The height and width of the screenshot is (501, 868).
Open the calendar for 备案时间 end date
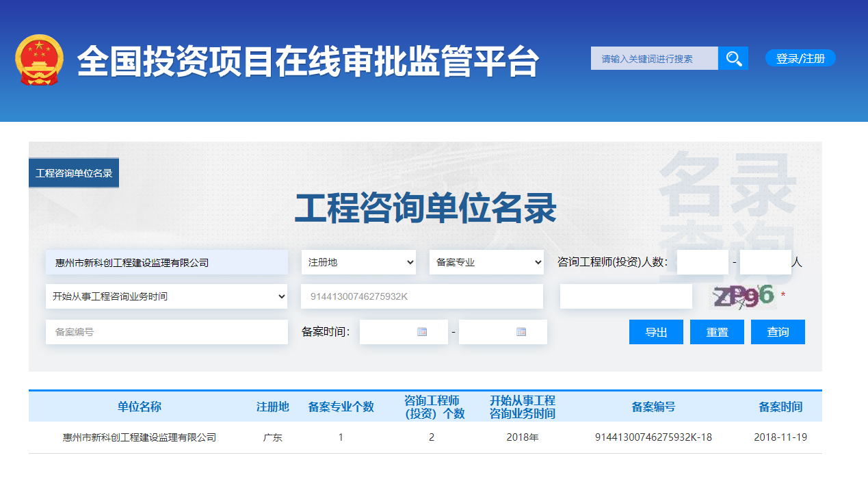[x=523, y=331]
